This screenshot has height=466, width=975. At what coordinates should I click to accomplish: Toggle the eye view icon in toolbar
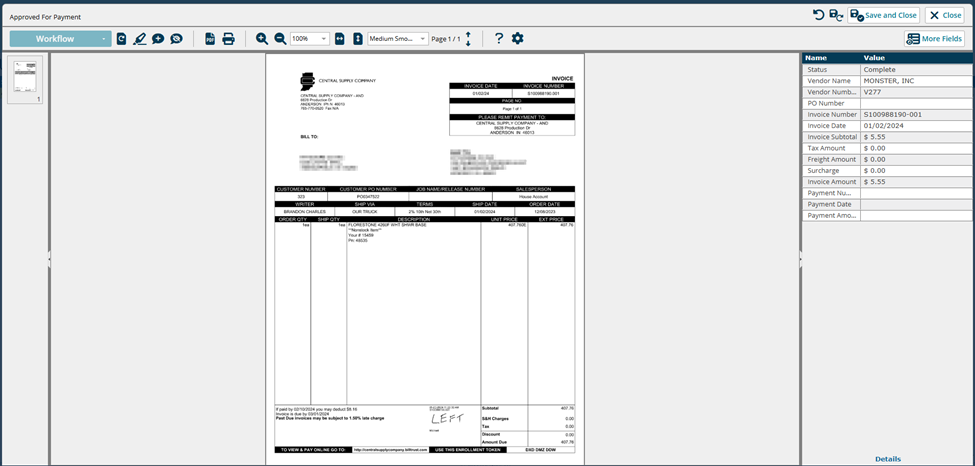click(176, 39)
